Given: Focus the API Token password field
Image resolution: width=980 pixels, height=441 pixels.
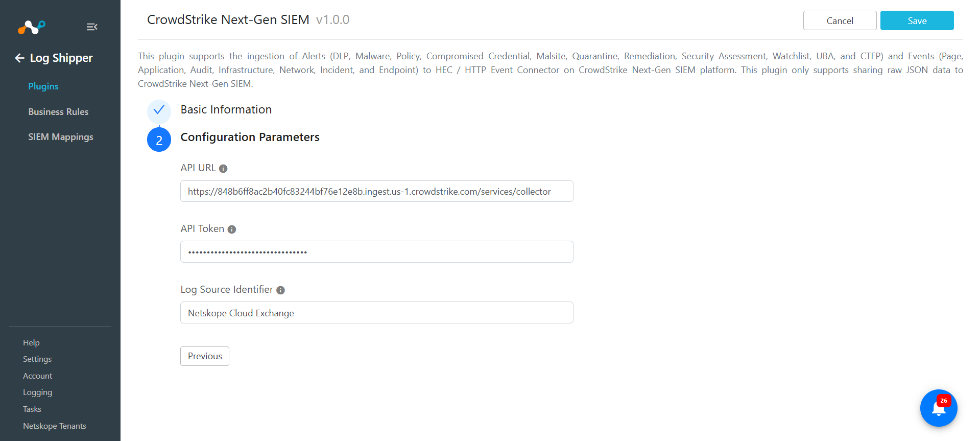Looking at the screenshot, I should [x=377, y=252].
